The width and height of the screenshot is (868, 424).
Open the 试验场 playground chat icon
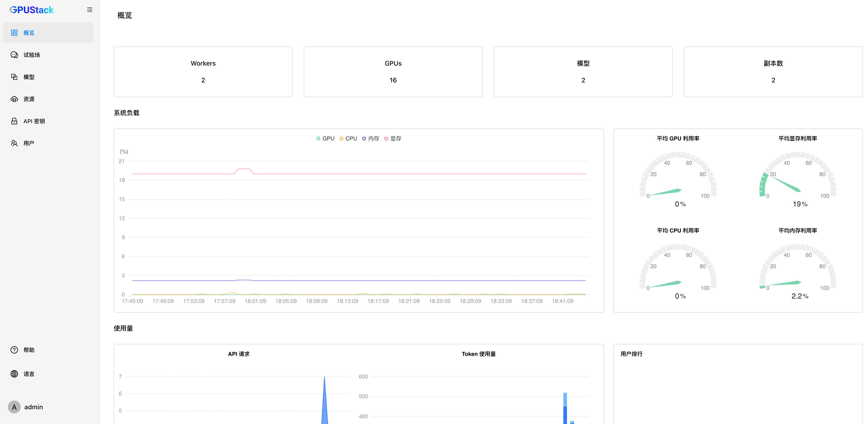click(14, 55)
